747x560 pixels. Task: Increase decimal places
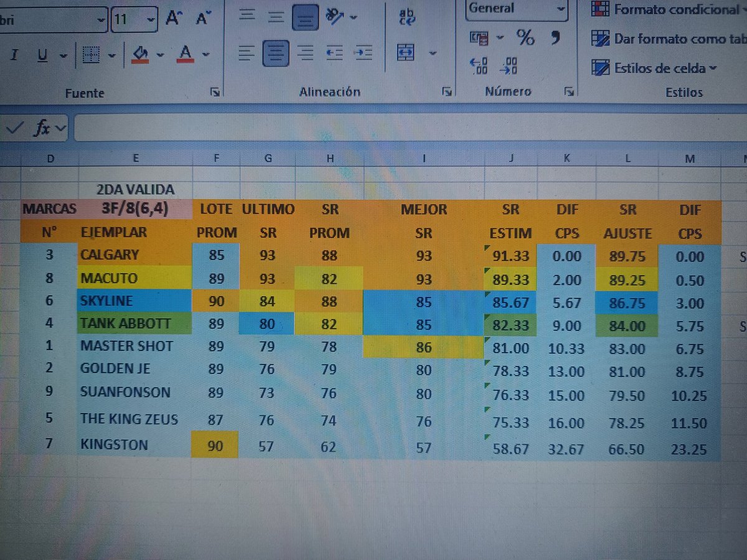coord(480,65)
